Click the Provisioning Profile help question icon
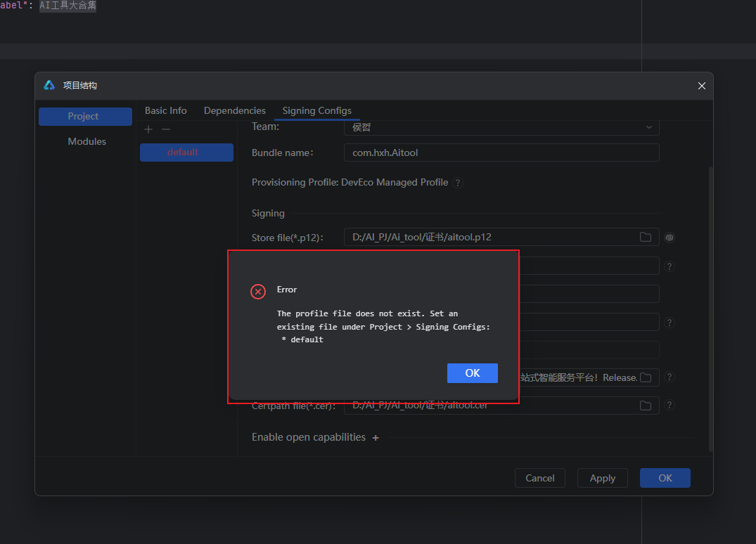756x544 pixels. coord(458,183)
